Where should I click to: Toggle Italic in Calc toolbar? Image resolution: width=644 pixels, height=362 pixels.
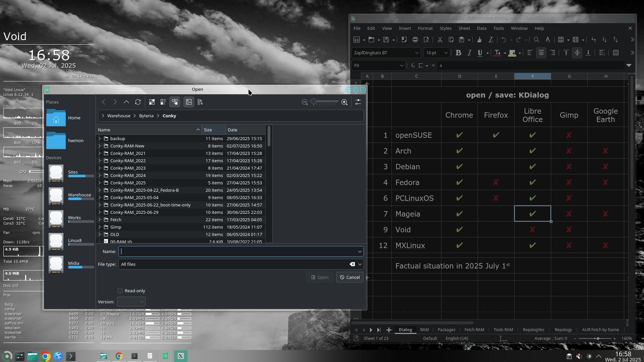pyautogui.click(x=469, y=53)
